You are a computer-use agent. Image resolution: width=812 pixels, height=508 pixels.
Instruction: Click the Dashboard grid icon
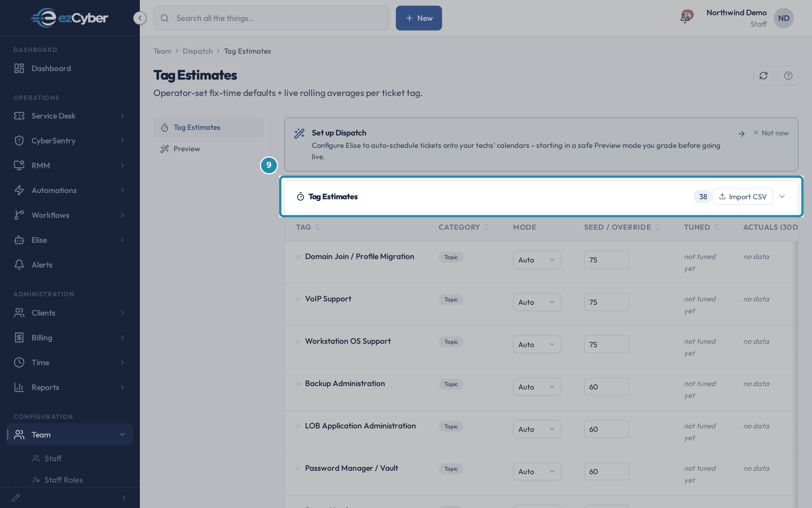point(19,68)
